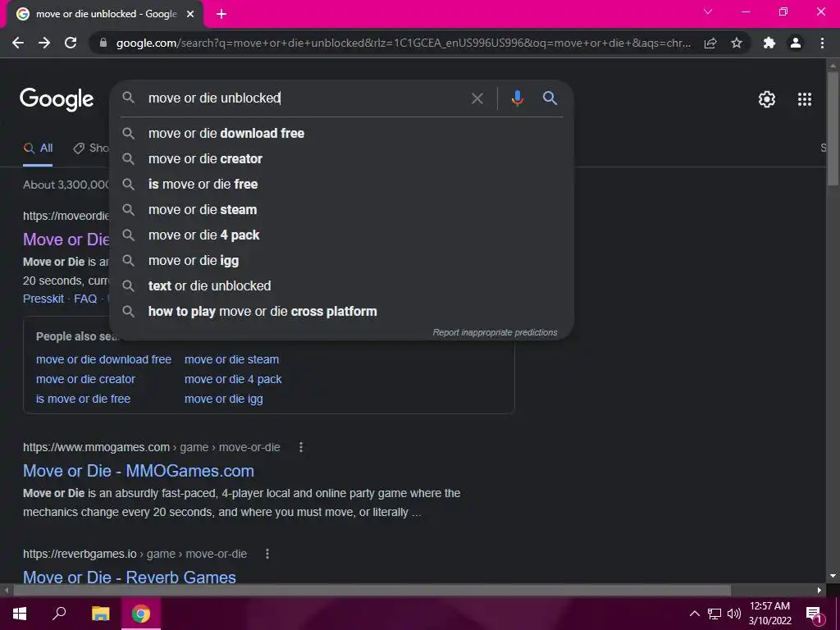
Task: Show hidden system tray icons
Action: [x=694, y=614]
